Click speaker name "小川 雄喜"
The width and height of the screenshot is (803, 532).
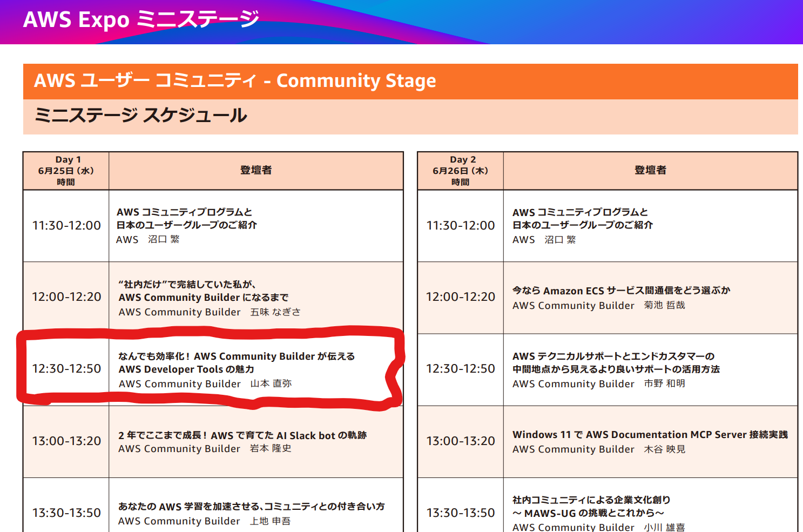[x=664, y=527]
